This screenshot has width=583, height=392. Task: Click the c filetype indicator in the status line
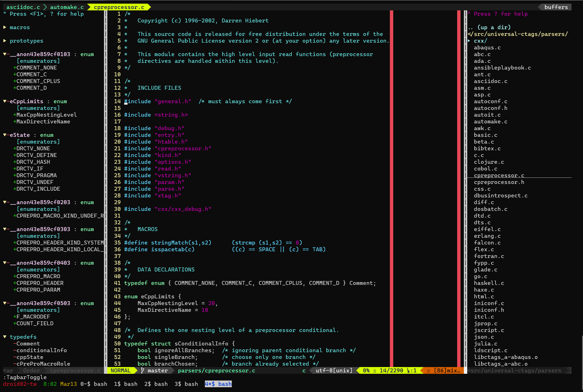[304, 370]
